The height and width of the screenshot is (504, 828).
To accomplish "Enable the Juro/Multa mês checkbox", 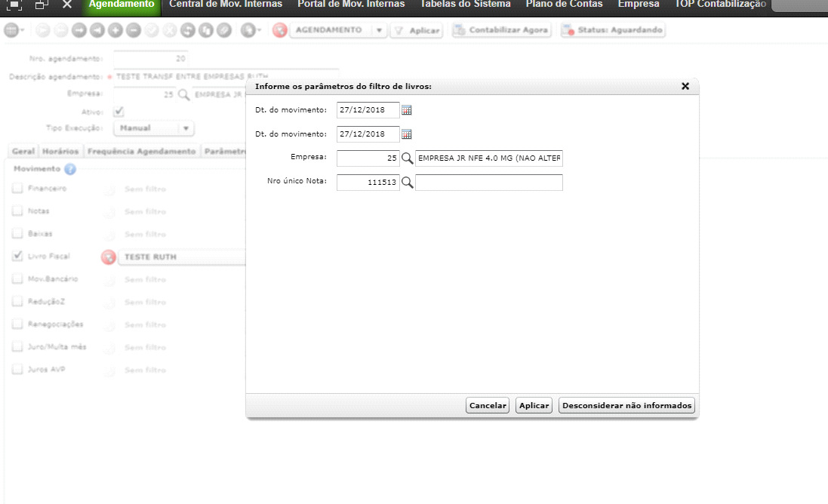I will tap(17, 347).
